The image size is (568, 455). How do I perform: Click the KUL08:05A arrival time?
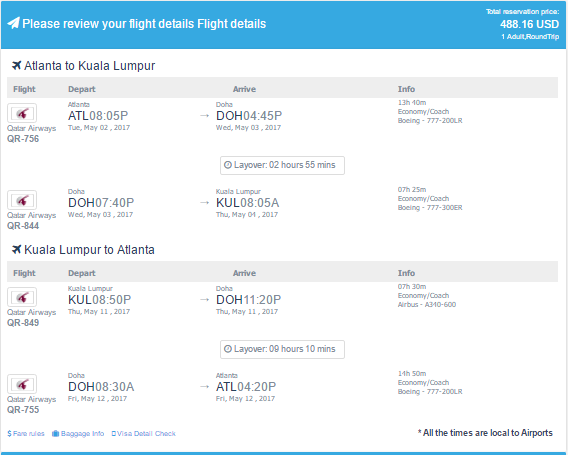point(247,203)
